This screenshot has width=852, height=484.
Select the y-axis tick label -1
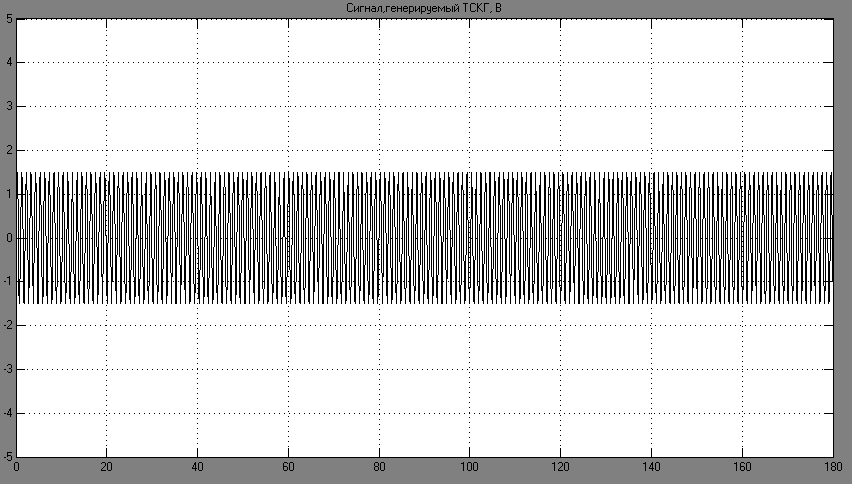(8, 282)
